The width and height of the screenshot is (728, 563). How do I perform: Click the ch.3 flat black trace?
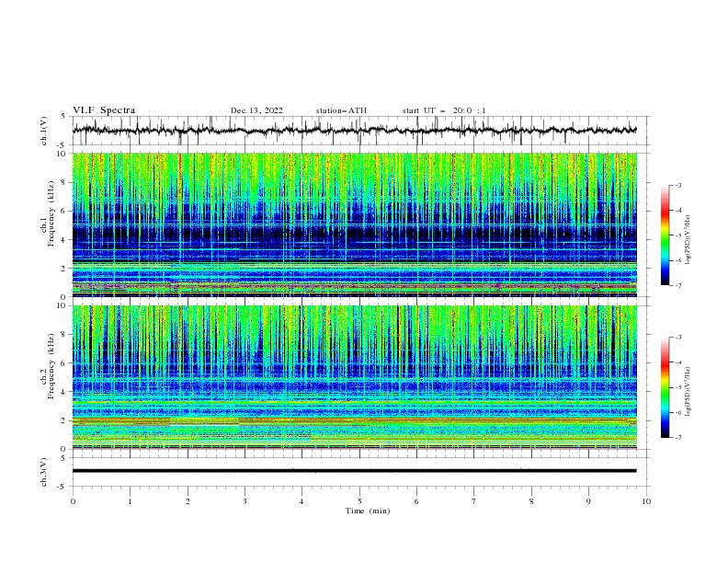pyautogui.click(x=354, y=471)
